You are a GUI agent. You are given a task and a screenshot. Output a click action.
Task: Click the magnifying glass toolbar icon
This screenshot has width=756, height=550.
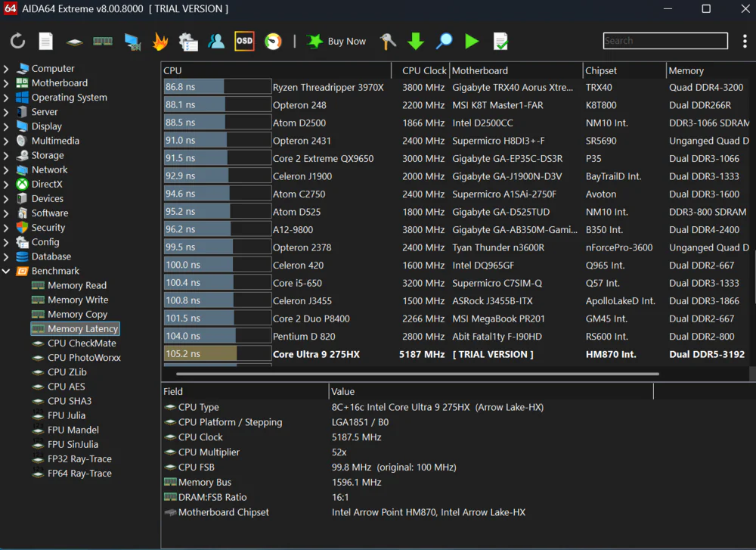click(444, 42)
